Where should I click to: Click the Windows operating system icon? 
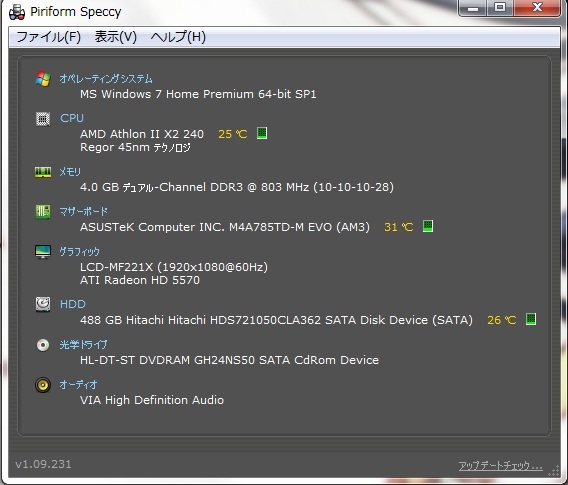(43, 79)
